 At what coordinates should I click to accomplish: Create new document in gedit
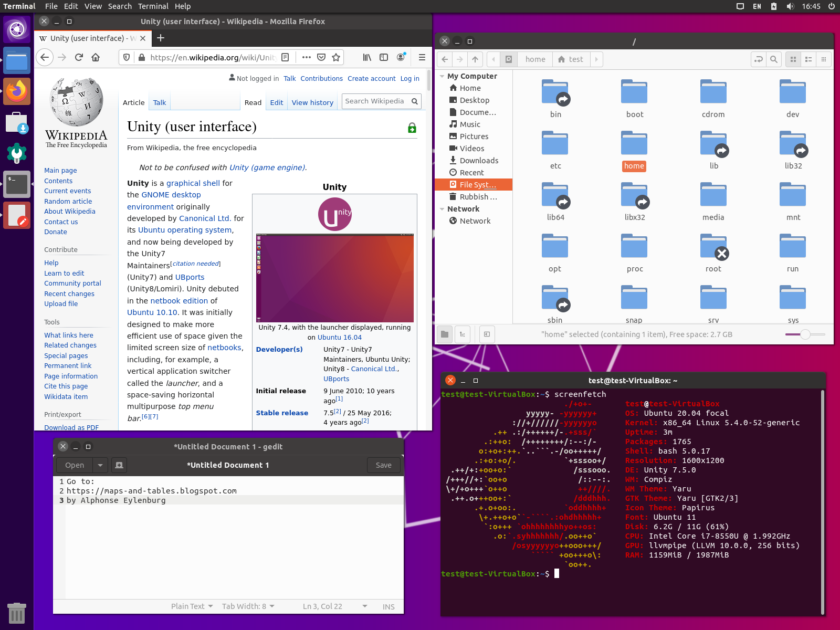tap(119, 465)
